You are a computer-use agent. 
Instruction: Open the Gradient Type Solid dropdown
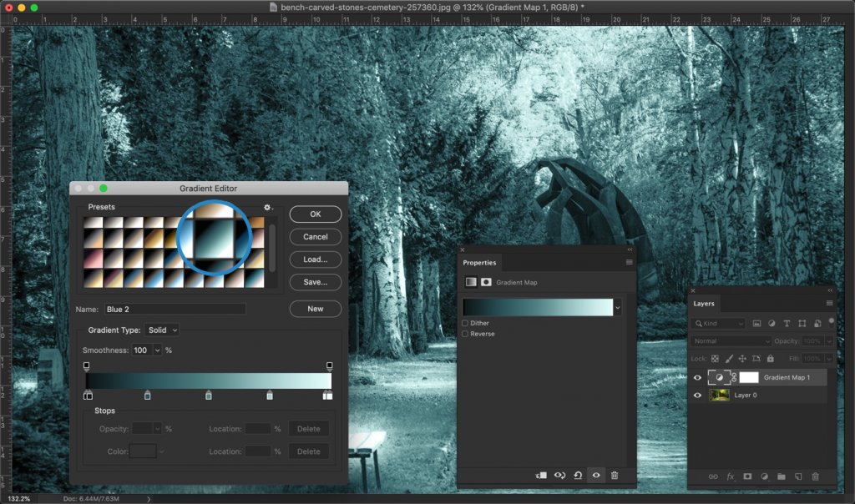point(162,330)
